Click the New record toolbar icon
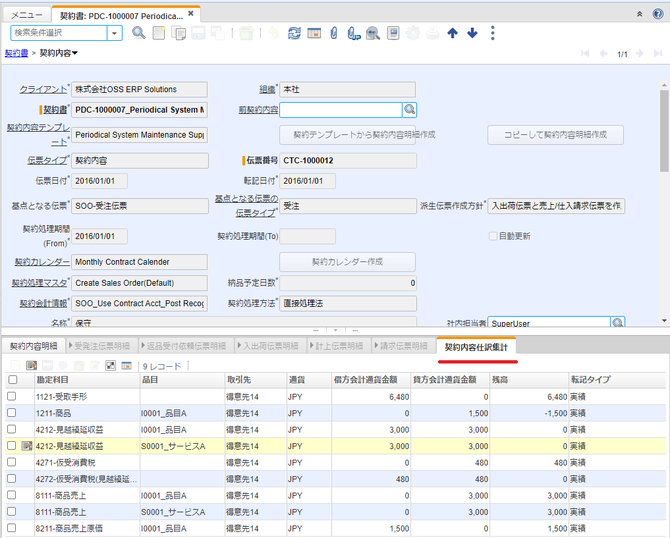This screenshot has width=670, height=538. point(159,33)
